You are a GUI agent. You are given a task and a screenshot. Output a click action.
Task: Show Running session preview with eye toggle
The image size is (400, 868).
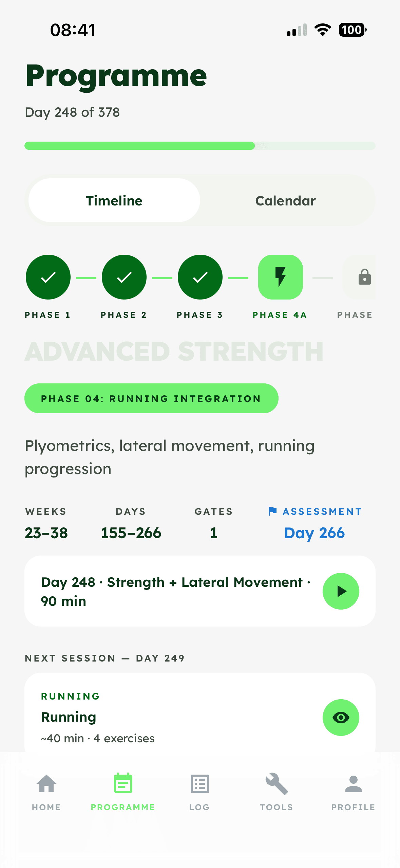[341, 717]
